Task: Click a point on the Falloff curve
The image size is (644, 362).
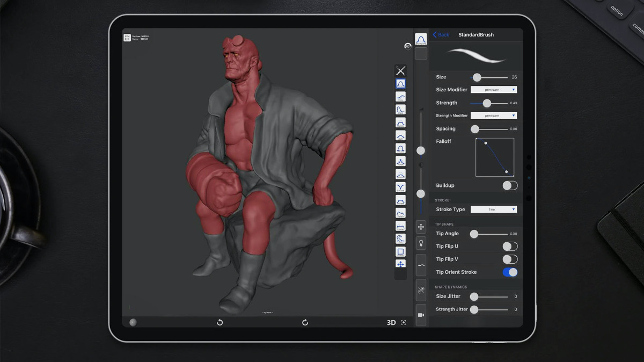Action: coord(487,144)
